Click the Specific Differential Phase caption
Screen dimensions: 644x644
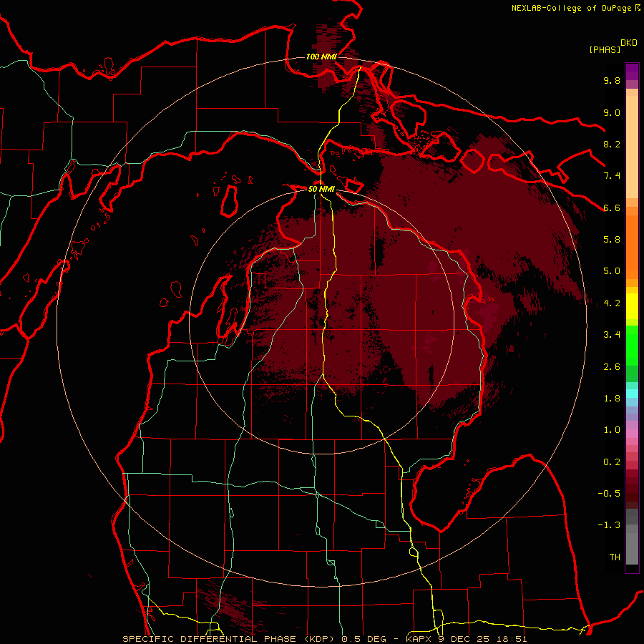325,639
